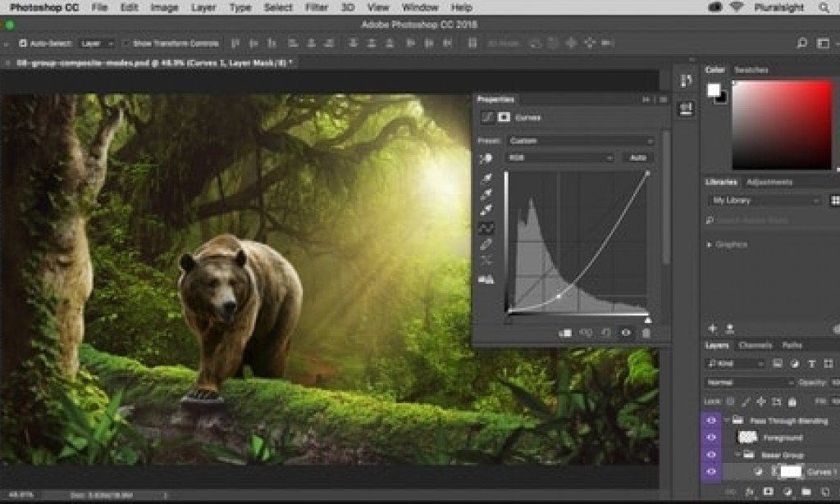Delete the Curves adjustment using the trash icon
Image resolution: width=840 pixels, height=504 pixels.
pos(646,333)
